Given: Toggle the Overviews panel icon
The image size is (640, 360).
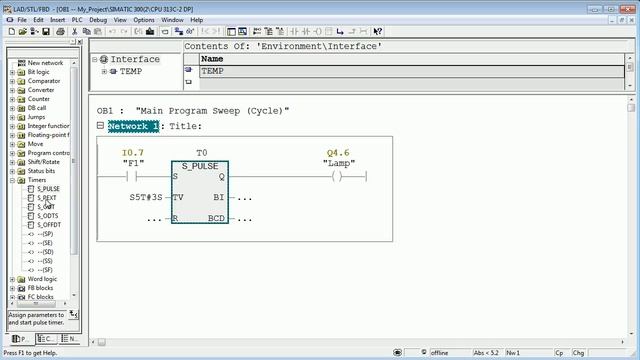Looking at the screenshot, I should tap(231, 31).
